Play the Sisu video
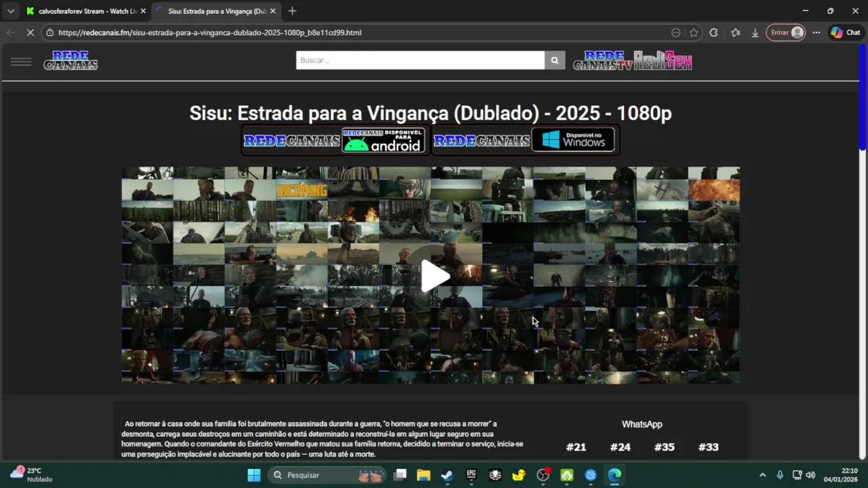The image size is (868, 488). [x=435, y=276]
